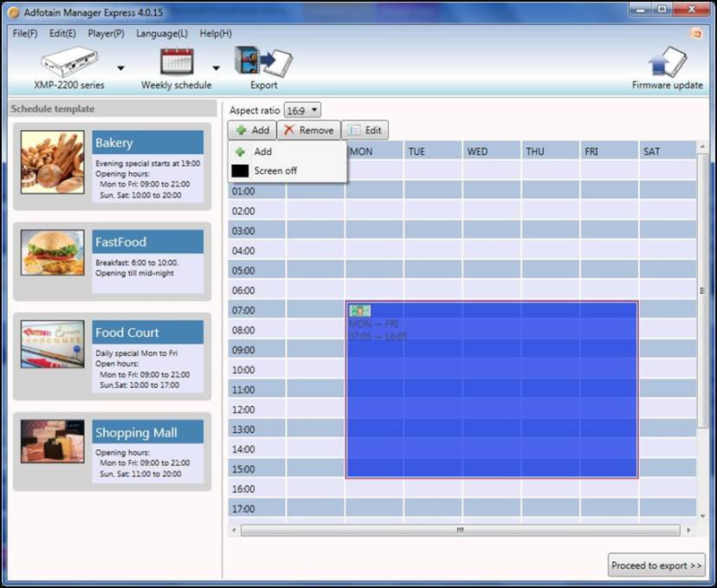Screen dimensions: 717x588
Task: Click the Firmware update icon
Action: [668, 62]
